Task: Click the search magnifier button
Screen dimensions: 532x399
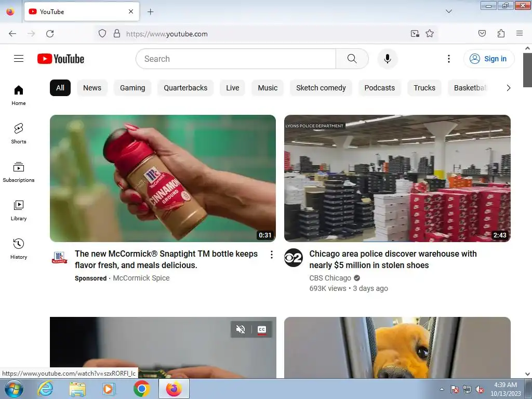Action: pyautogui.click(x=352, y=59)
